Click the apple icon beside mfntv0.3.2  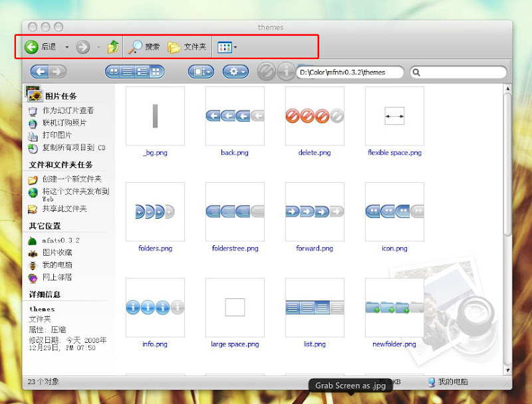[32, 241]
